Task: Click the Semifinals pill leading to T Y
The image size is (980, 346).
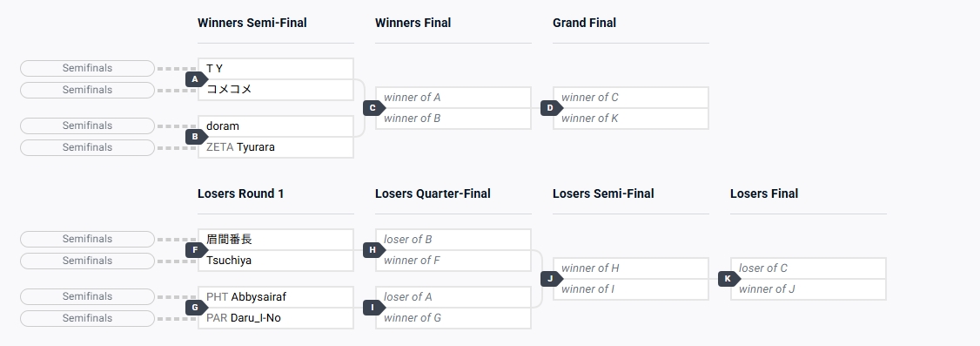Action: (x=88, y=68)
